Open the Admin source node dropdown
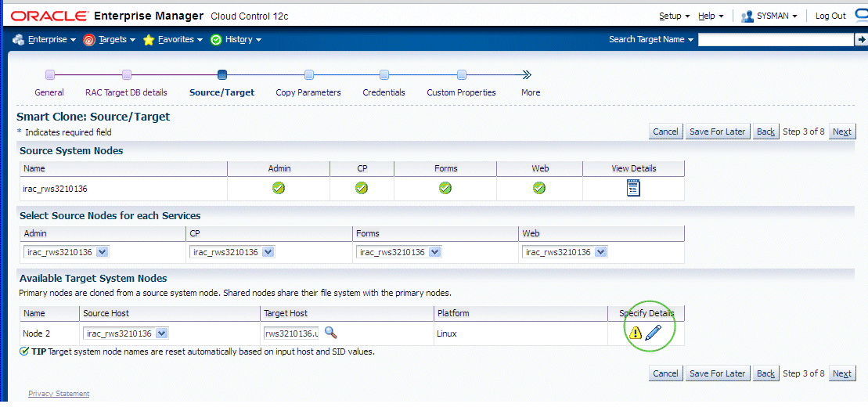The image size is (868, 411). pos(67,252)
